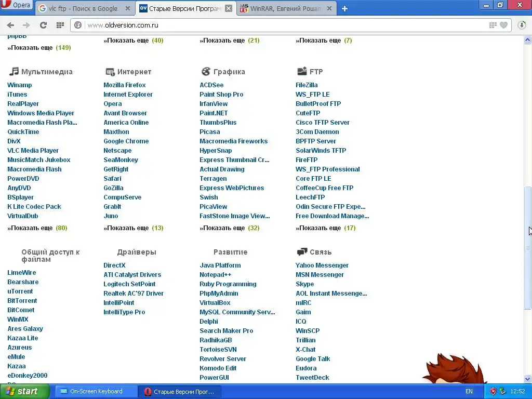Open the Развитие category heading
The height and width of the screenshot is (399, 532).
pyautogui.click(x=230, y=252)
